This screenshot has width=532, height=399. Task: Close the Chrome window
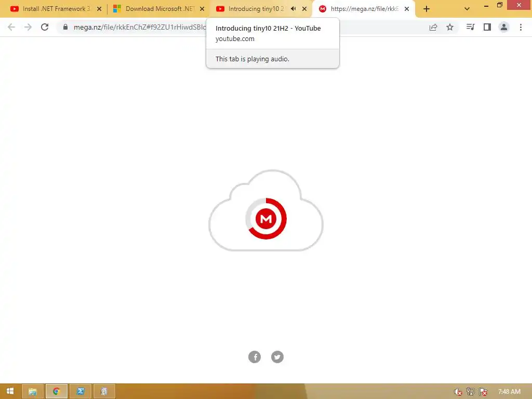point(519,5)
